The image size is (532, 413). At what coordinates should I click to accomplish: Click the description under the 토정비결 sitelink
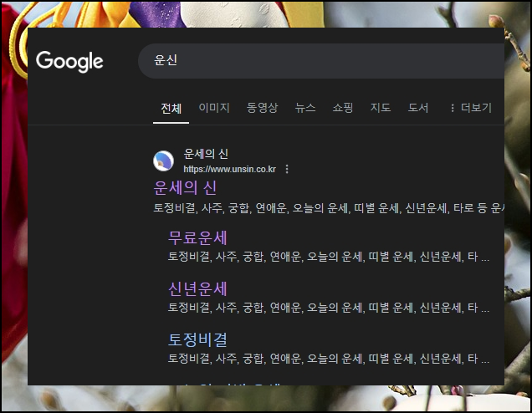(329, 359)
